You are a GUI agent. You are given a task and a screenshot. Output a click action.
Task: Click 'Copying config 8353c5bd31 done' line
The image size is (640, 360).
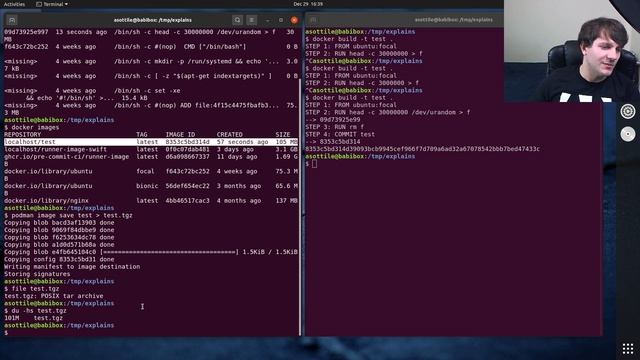59,259
